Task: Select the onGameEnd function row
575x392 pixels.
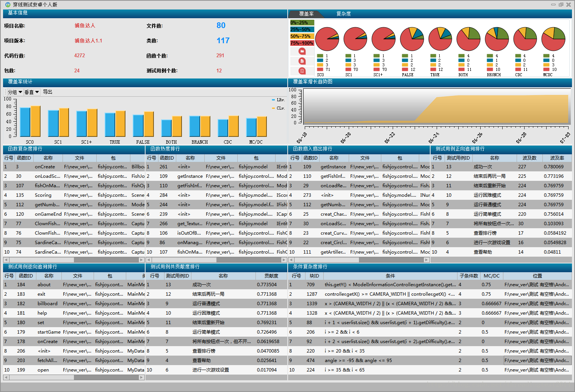Action: coord(74,214)
